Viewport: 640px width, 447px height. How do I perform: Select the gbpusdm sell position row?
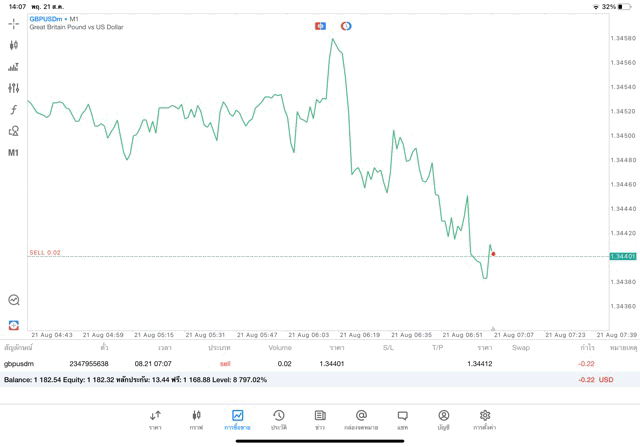300,364
